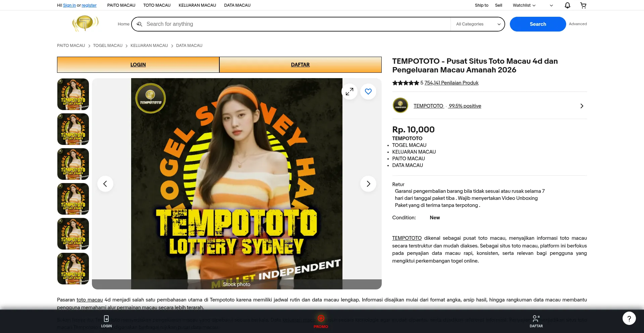644x333 pixels.
Task: Click the orange LOGIN button
Action: [138, 65]
